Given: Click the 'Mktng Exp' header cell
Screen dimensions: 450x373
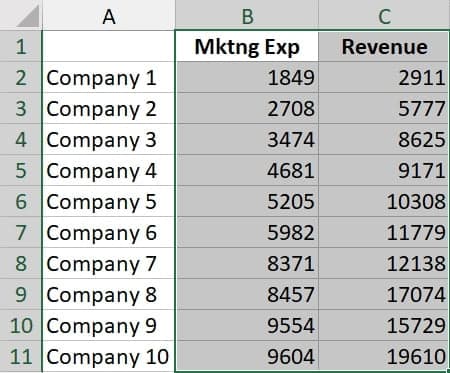Looking at the screenshot, I should click(x=247, y=46).
